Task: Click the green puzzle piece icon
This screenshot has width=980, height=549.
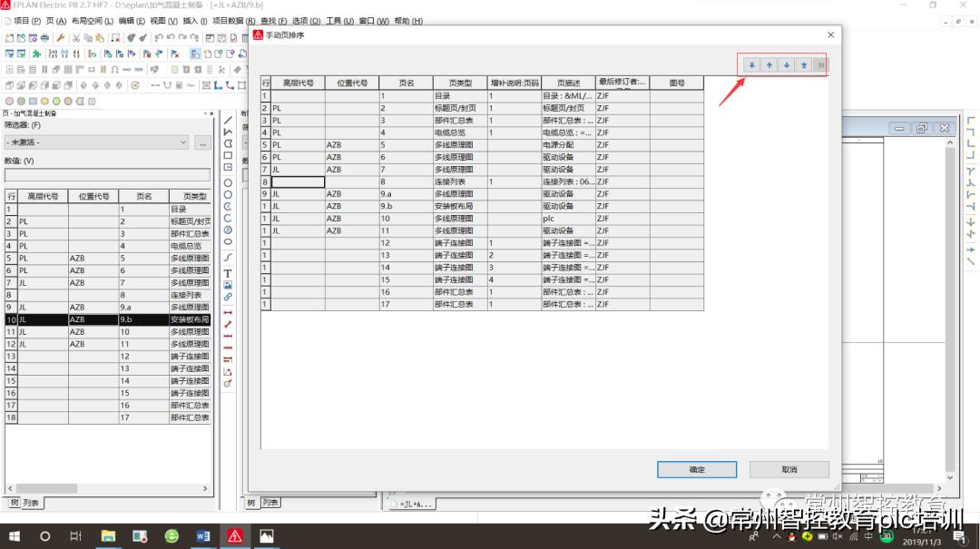Action: point(37,54)
